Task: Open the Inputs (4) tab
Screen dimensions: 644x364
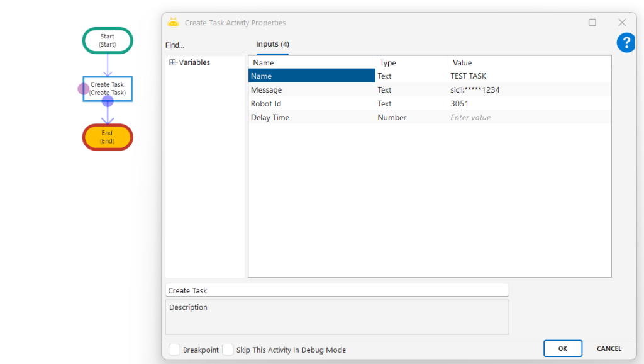Action: 272,45
